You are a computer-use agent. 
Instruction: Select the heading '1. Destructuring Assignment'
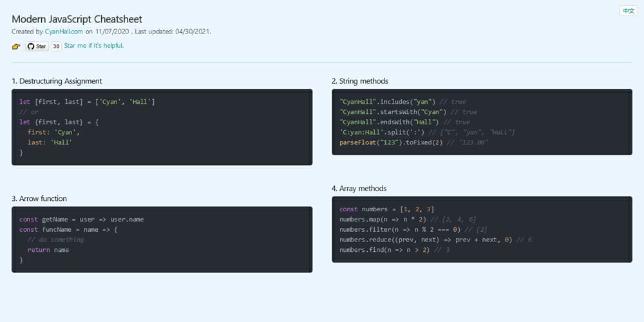click(x=57, y=81)
